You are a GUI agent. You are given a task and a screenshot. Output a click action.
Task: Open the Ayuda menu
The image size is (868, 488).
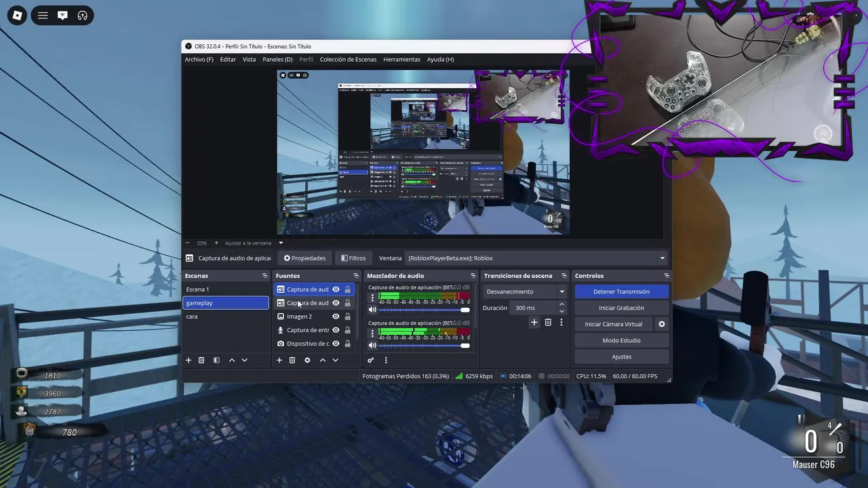coord(440,59)
